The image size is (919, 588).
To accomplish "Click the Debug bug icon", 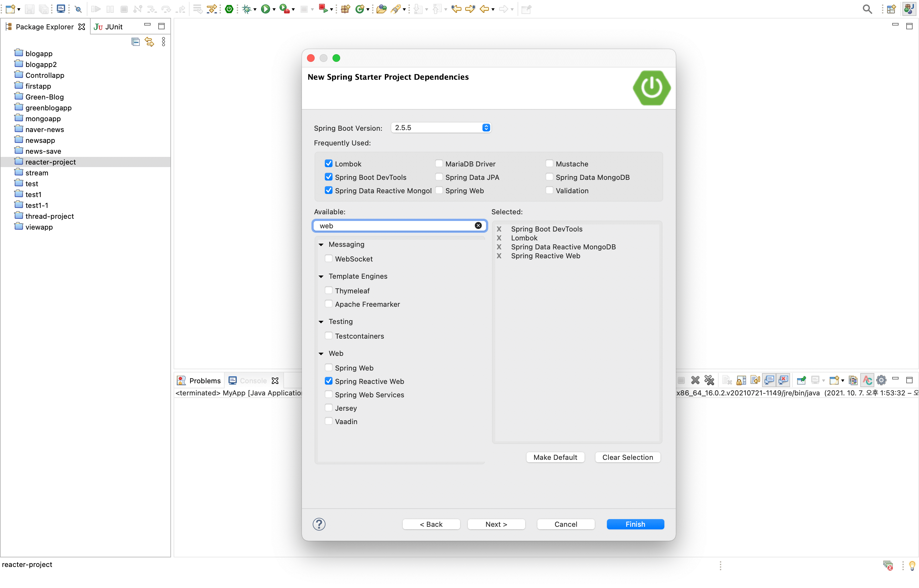I will coord(246,9).
